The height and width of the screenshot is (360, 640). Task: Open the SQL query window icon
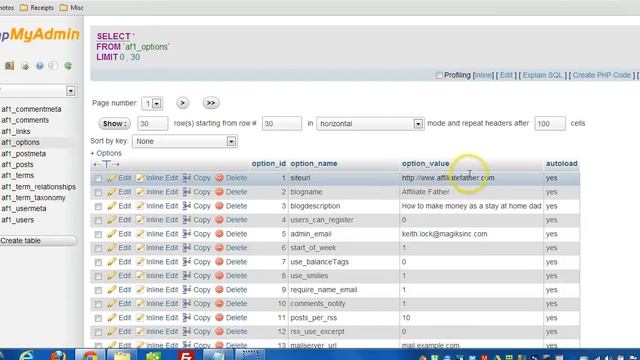click(25, 66)
